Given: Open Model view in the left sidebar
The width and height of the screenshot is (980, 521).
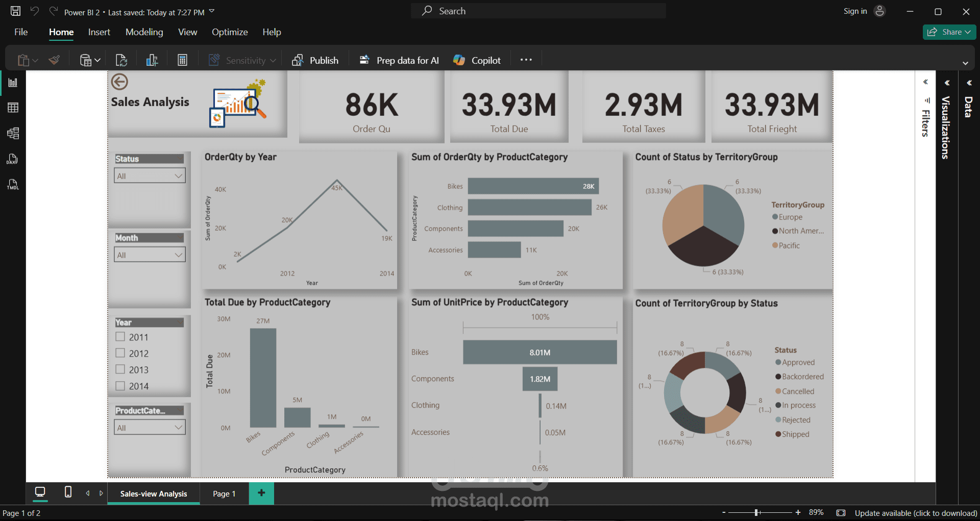Looking at the screenshot, I should 13,133.
